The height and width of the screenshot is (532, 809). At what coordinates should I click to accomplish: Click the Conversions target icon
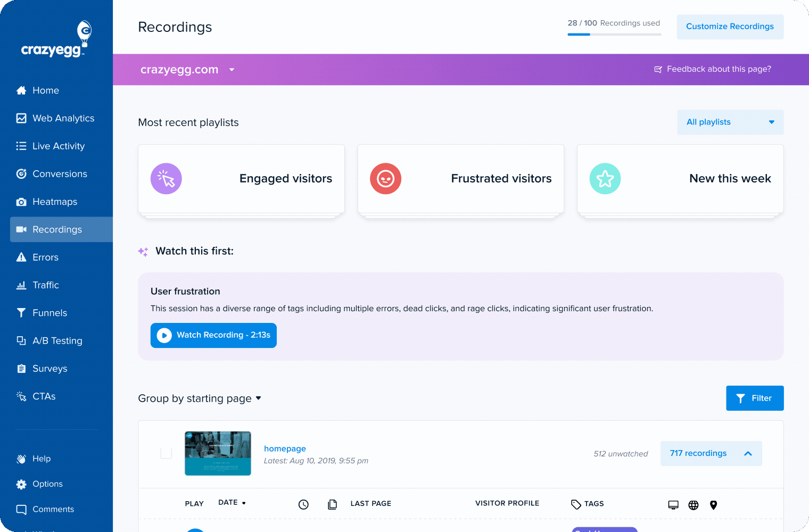point(21,173)
